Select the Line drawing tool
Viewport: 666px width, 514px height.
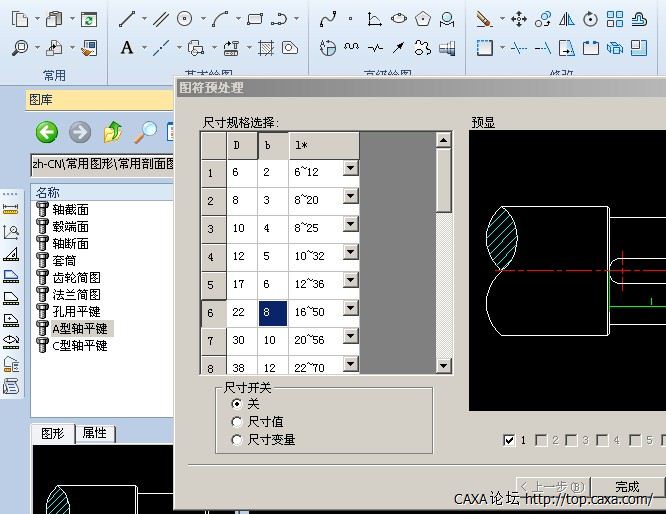127,19
